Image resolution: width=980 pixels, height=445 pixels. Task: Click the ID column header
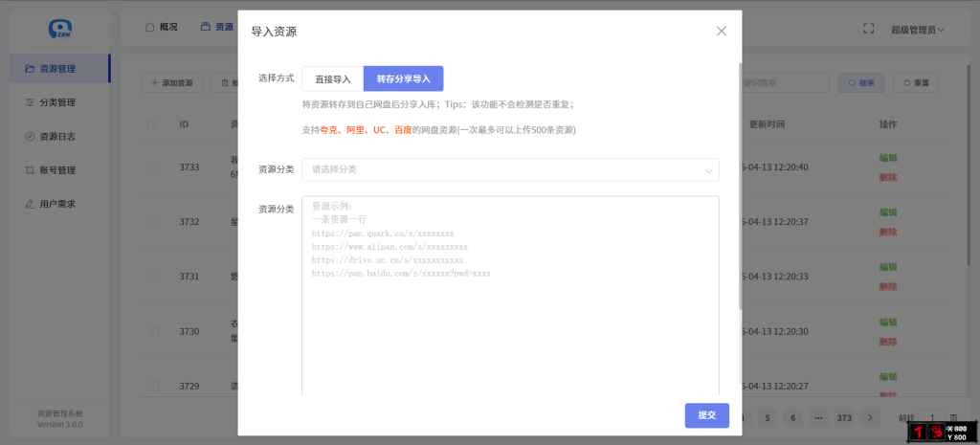[x=184, y=124]
